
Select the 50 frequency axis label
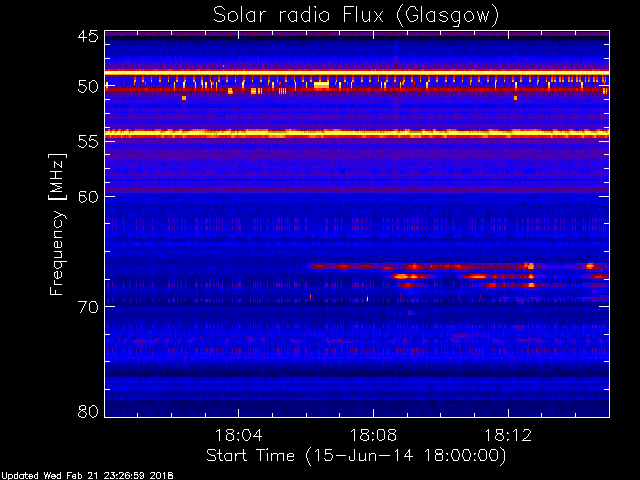pyautogui.click(x=88, y=86)
